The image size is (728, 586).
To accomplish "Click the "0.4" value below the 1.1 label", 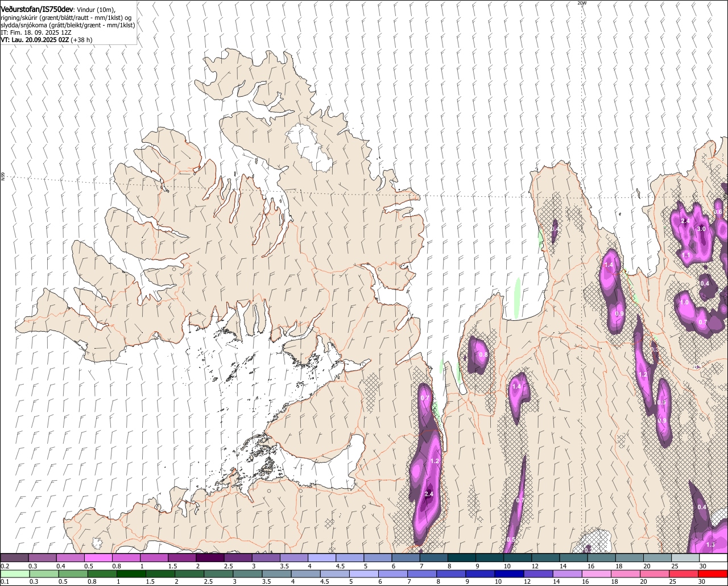I will click(705, 283).
